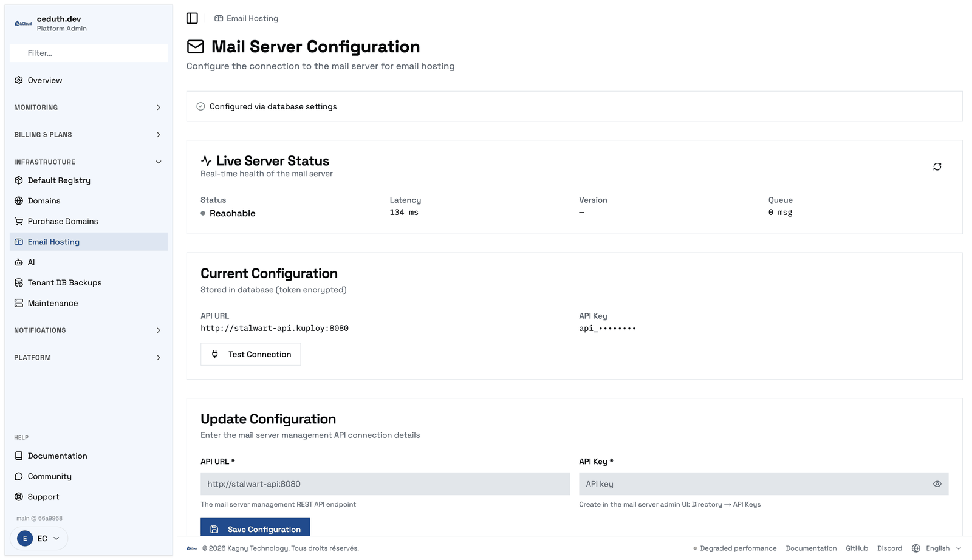Image resolution: width=972 pixels, height=560 pixels.
Task: Click the API URL value http://stalwart-api.kuploy:8080
Action: (275, 329)
